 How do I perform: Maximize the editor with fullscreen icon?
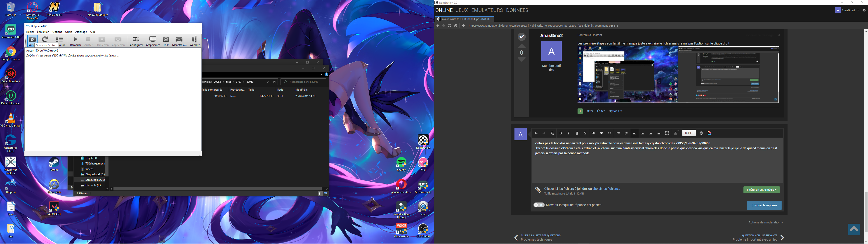tap(667, 133)
